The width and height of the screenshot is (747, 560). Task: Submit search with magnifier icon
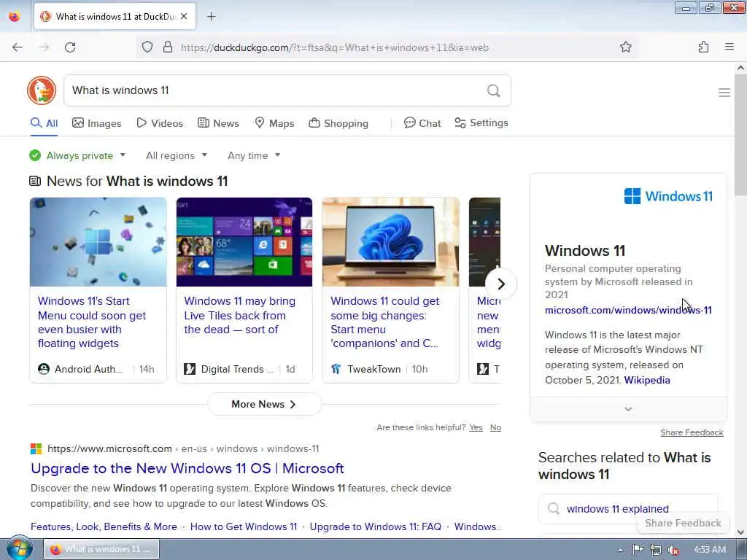click(x=494, y=90)
